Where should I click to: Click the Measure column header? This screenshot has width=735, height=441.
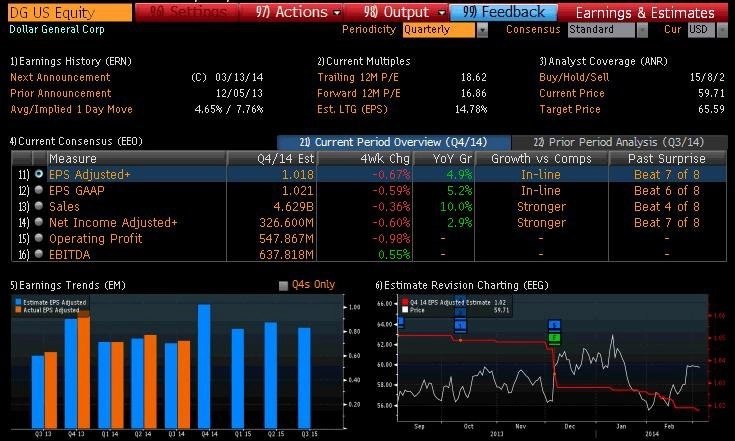tap(137, 158)
